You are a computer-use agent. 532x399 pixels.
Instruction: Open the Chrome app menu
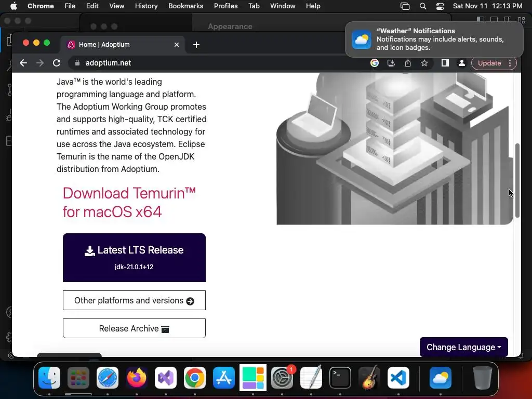click(41, 6)
